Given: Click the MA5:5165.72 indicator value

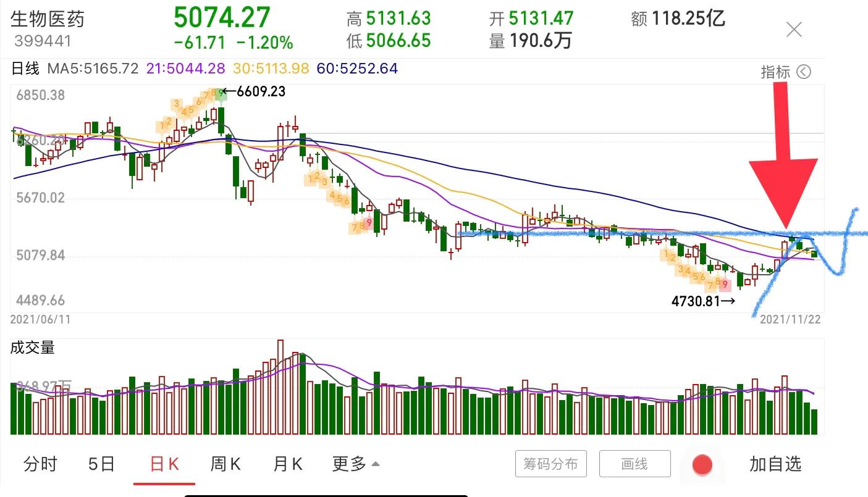Looking at the screenshot, I should [92, 69].
